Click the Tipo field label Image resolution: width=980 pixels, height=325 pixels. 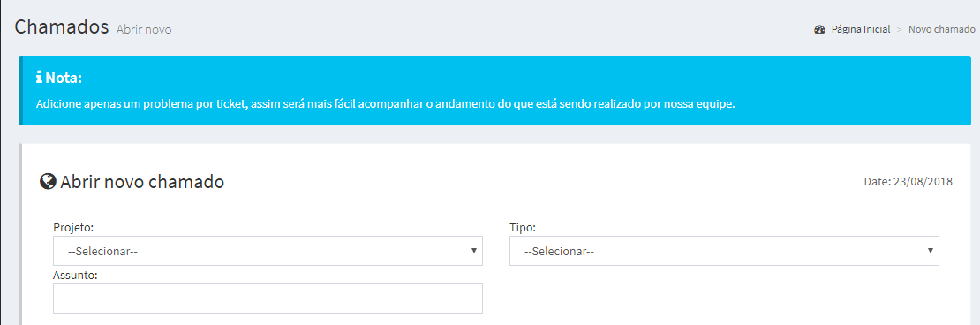tap(523, 227)
